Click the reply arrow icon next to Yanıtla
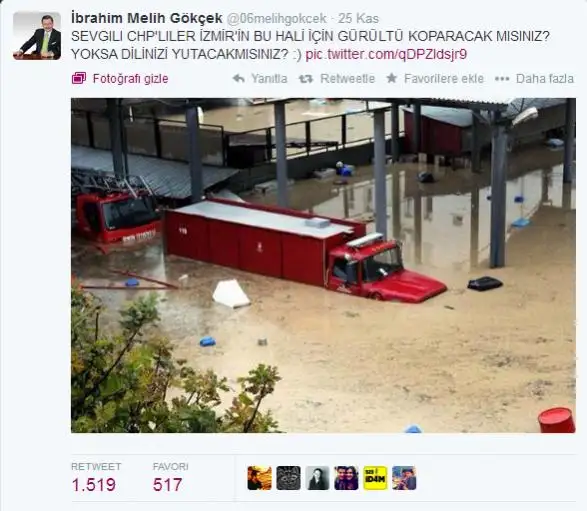The height and width of the screenshot is (511, 587). point(238,78)
